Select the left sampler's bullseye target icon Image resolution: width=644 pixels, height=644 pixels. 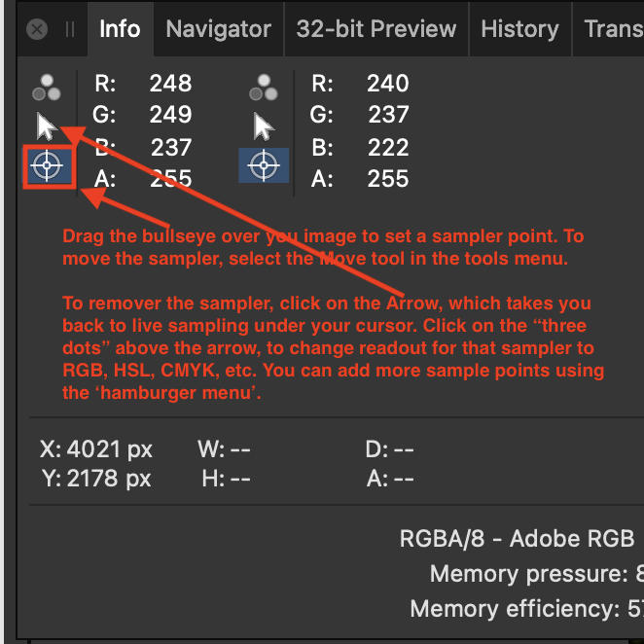tap(47, 166)
